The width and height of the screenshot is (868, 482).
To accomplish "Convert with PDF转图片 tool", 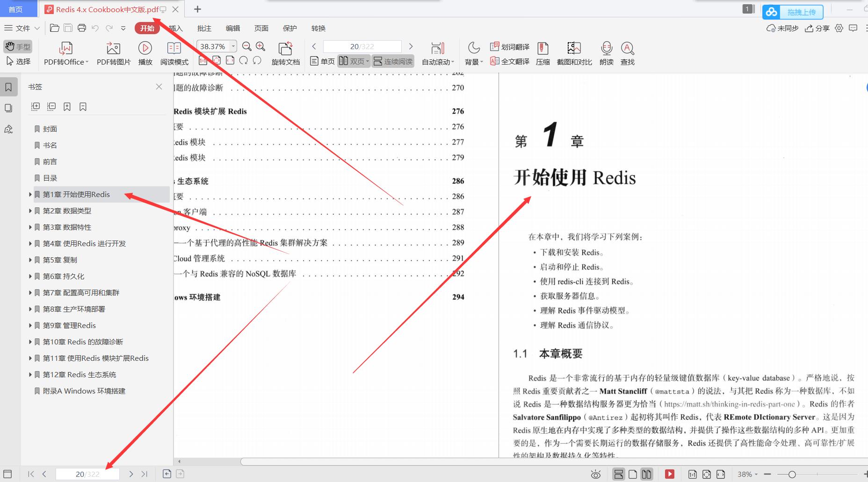I will [x=114, y=53].
